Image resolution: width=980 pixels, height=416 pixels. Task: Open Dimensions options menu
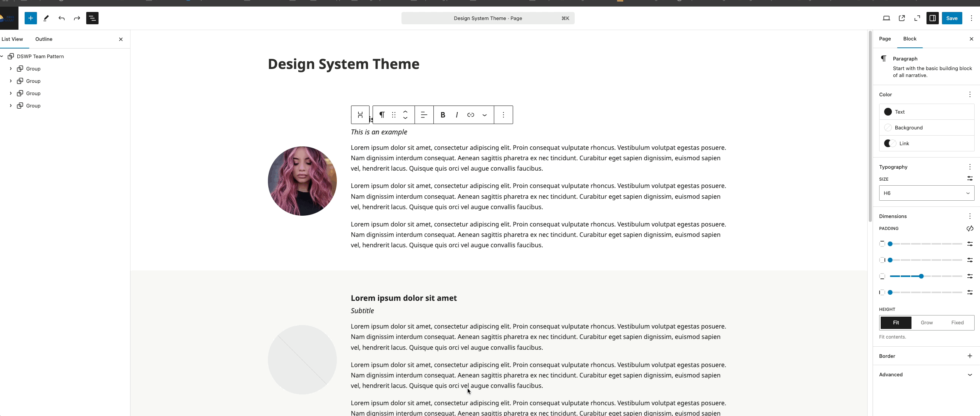(970, 216)
